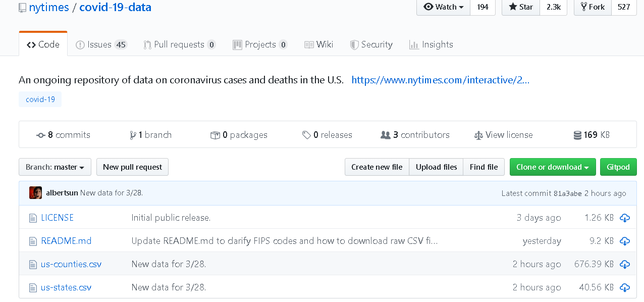Screen dimensions: 644x302
Task: Open the Insights tab
Action: point(431,44)
